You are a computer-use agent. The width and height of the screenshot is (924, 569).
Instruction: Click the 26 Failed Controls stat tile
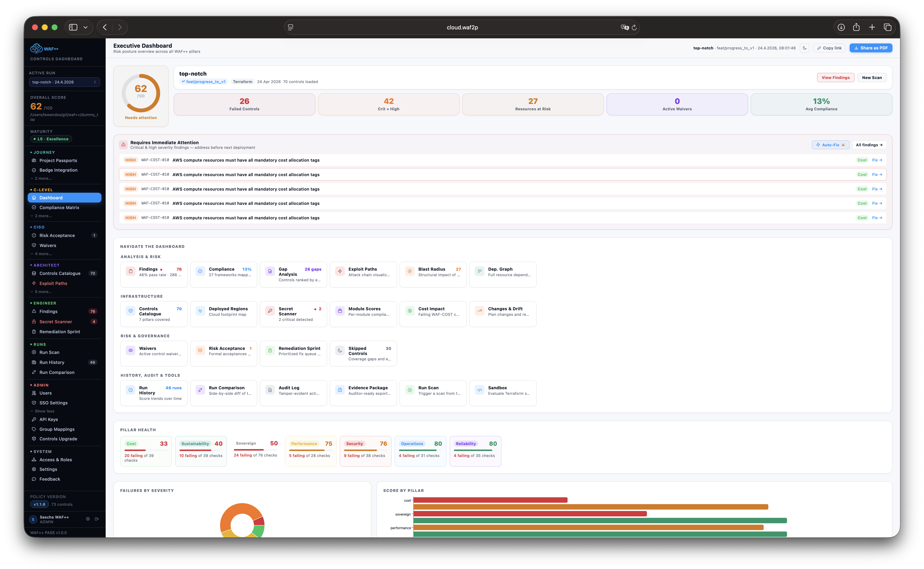tap(244, 104)
